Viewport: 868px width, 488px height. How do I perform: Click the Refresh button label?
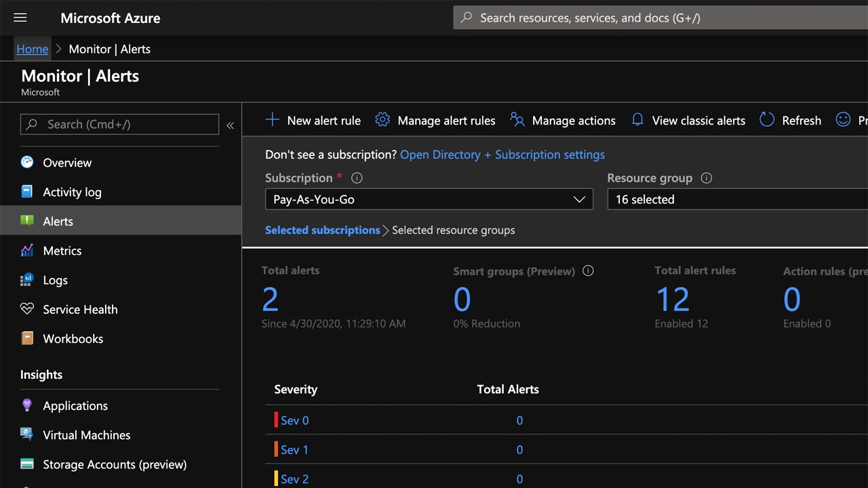coord(802,121)
